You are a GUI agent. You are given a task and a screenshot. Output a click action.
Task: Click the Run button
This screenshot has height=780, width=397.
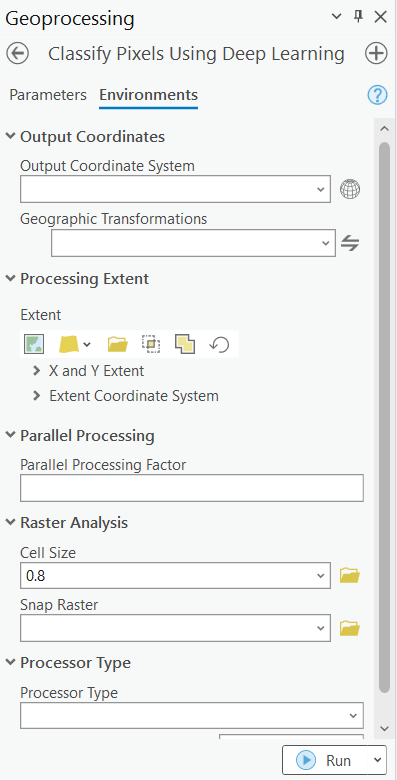click(x=326, y=760)
